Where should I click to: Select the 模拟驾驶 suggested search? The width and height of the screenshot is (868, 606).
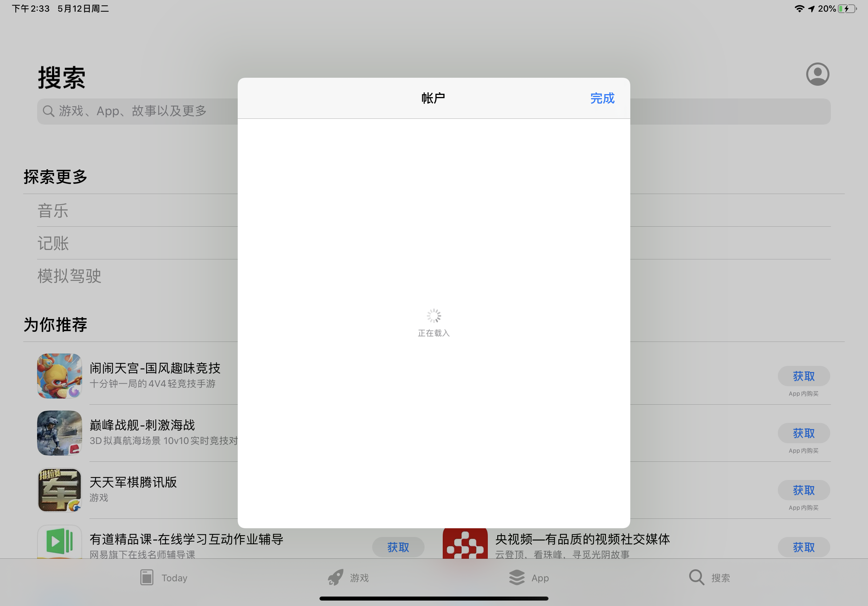[x=69, y=276]
